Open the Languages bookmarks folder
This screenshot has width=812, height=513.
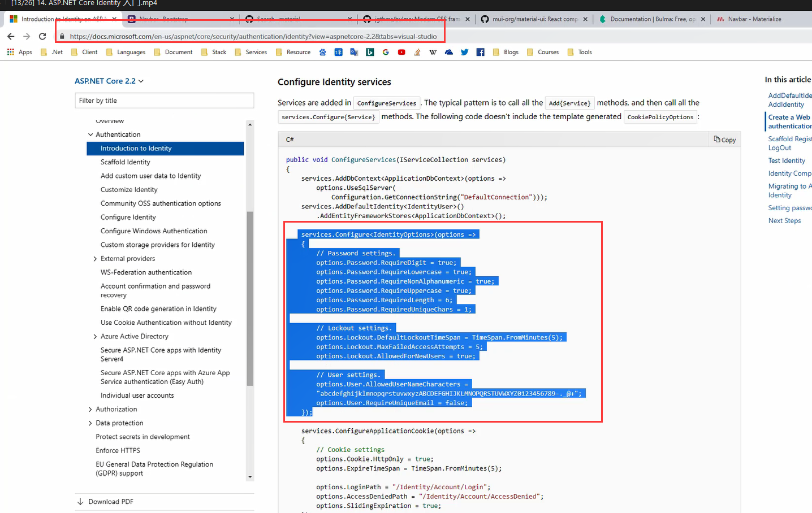click(x=126, y=52)
